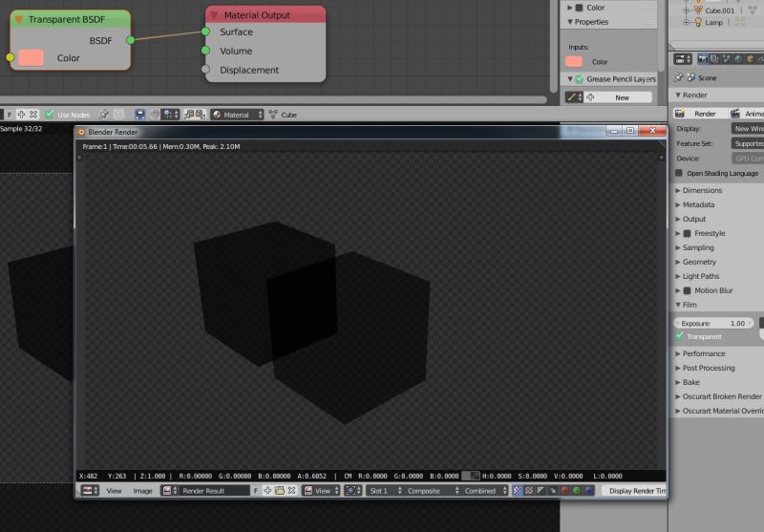The width and height of the screenshot is (764, 532).
Task: Open the Feature Set dropdown
Action: (748, 143)
